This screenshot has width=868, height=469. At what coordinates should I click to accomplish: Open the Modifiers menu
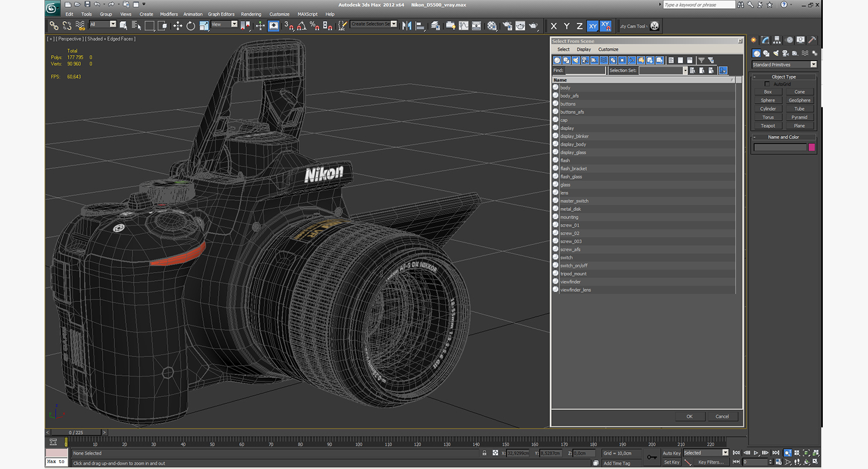point(169,14)
